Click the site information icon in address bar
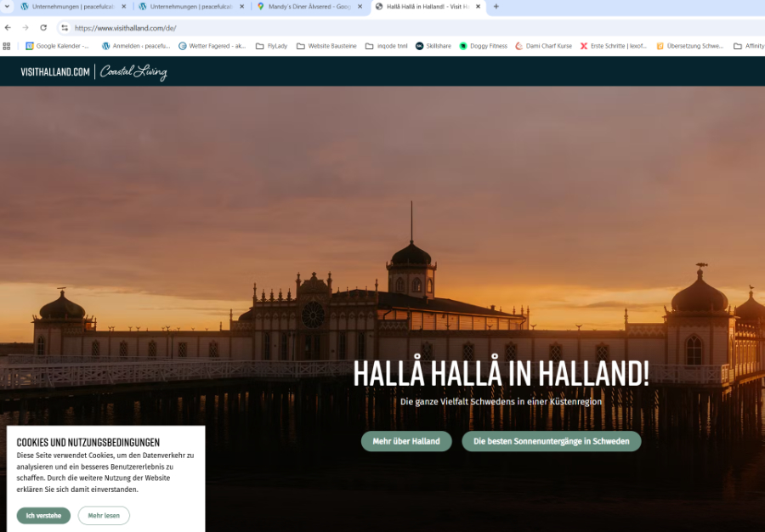Image resolution: width=765 pixels, height=532 pixels. [x=64, y=27]
